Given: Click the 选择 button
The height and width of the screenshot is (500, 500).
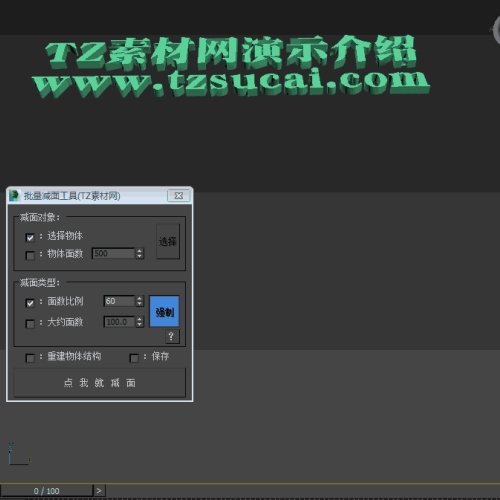Looking at the screenshot, I should pyautogui.click(x=168, y=241).
